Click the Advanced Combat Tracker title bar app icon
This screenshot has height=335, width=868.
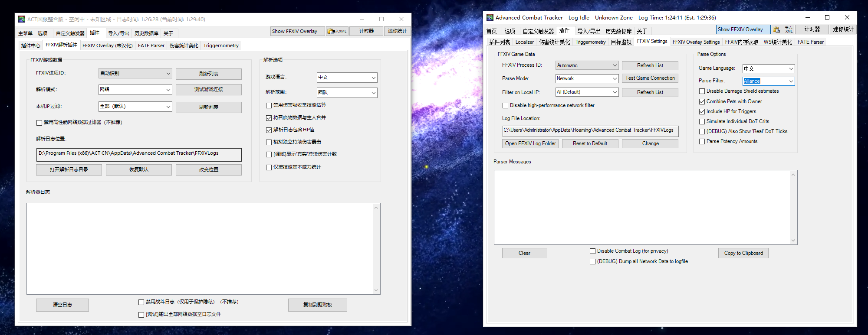click(490, 17)
